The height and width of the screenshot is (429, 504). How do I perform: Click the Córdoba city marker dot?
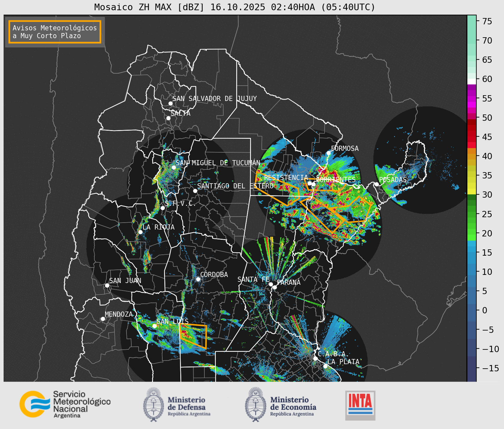[x=198, y=279]
